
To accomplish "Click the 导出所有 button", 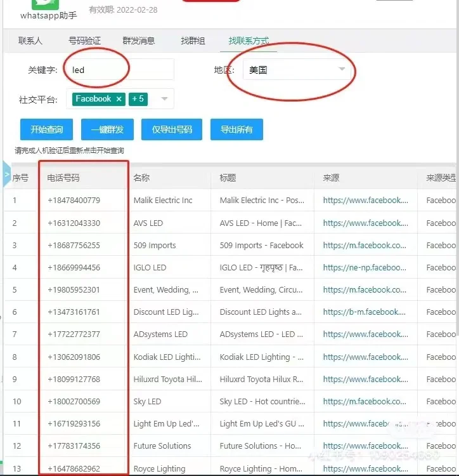I will pos(236,129).
